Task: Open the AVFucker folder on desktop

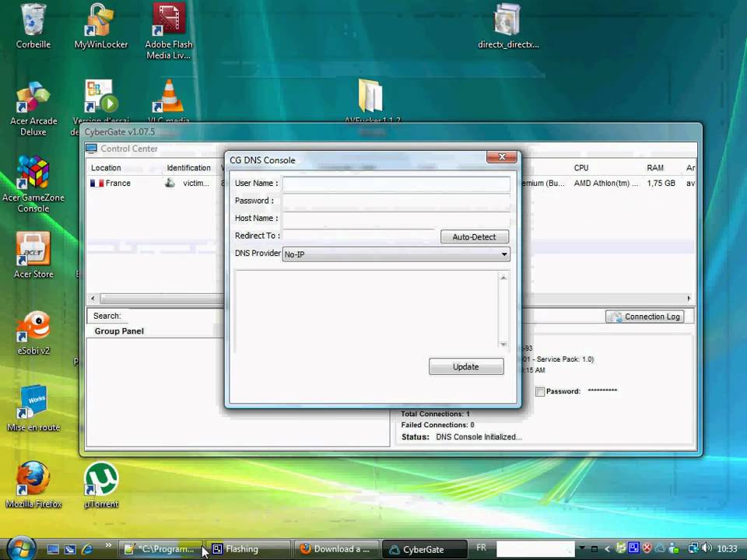Action: [370, 100]
